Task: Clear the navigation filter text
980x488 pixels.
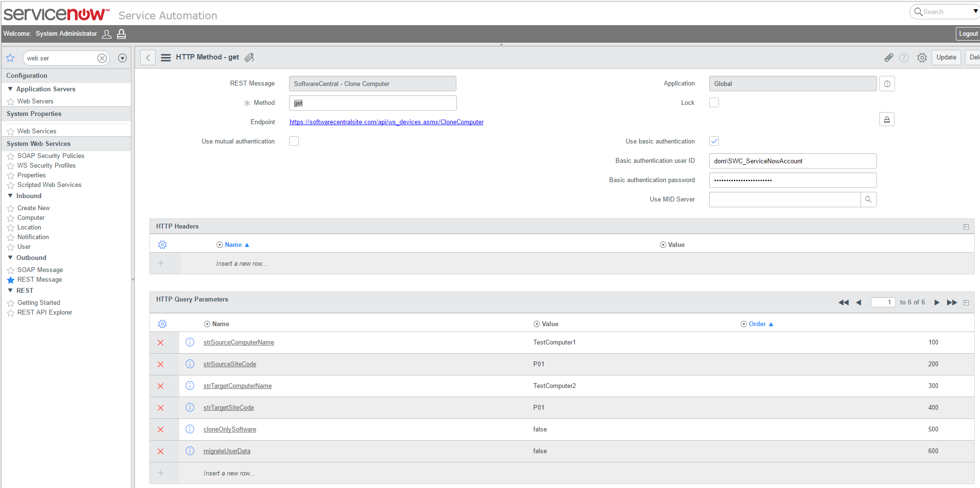Action: tap(102, 58)
